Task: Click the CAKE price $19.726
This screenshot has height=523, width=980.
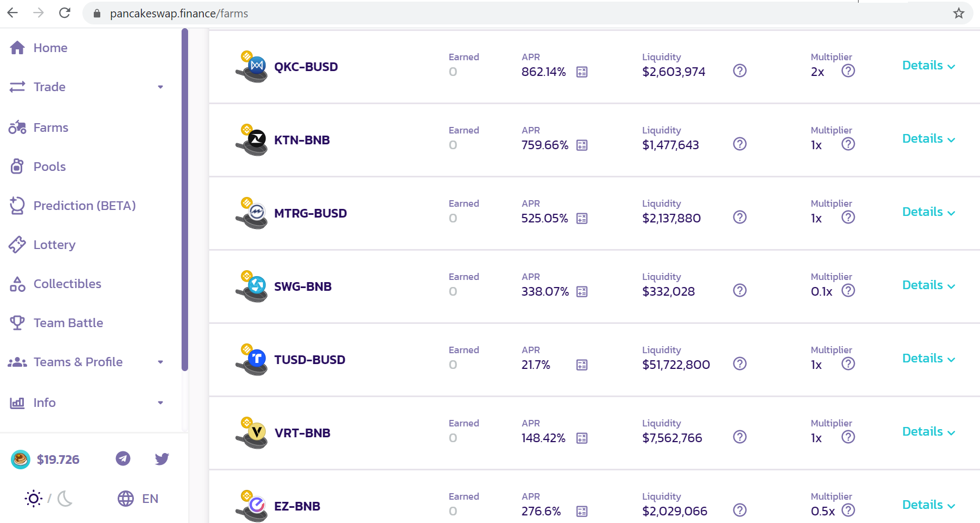Action: (58, 460)
